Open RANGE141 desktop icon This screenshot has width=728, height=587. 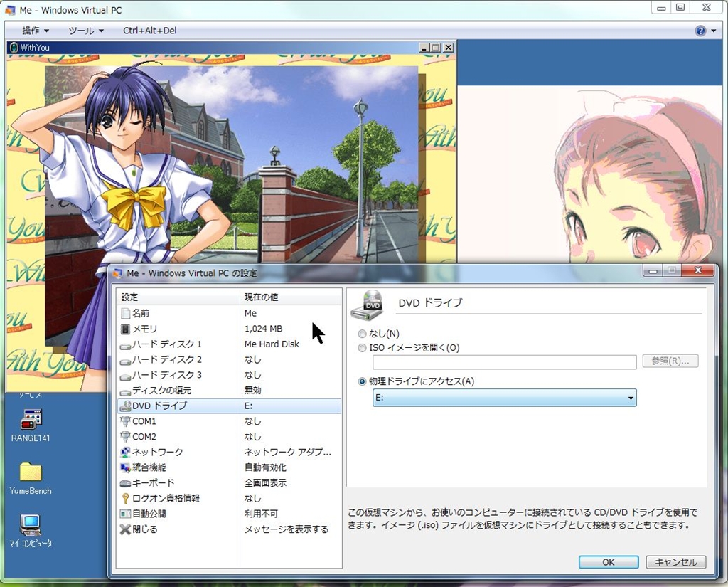(31, 420)
